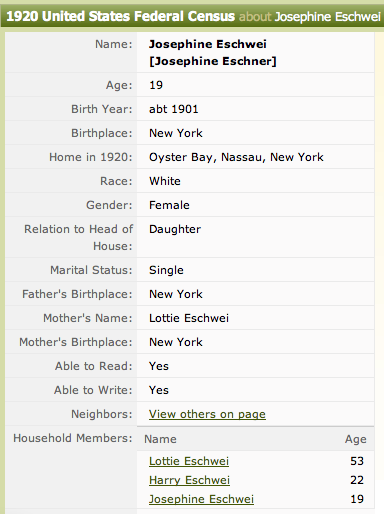The height and width of the screenshot is (514, 384).
Task: Open Harry Eschwei household member record
Action: pyautogui.click(x=189, y=480)
